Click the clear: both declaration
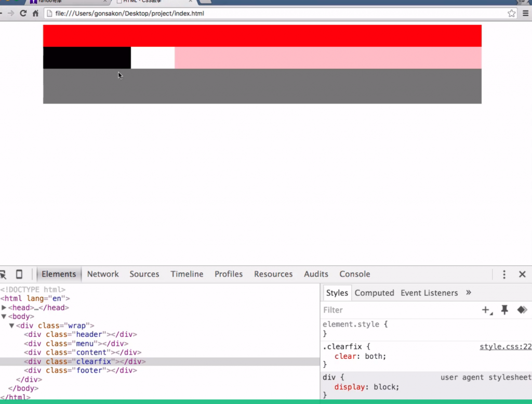532x404 pixels. point(361,357)
